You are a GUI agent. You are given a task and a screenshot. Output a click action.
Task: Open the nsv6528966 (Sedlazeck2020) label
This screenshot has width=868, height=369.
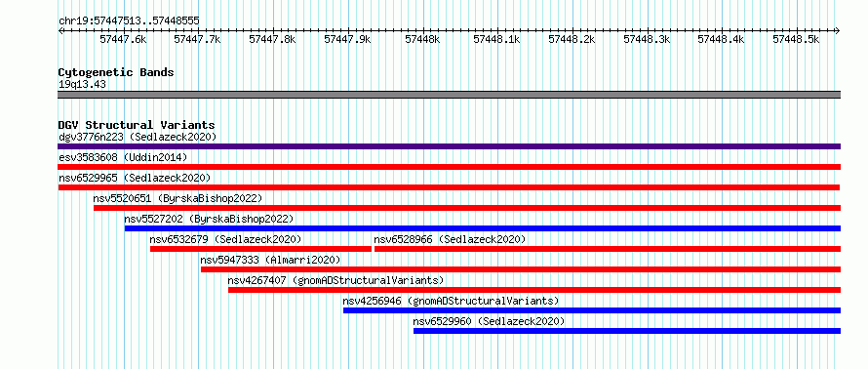450,239
